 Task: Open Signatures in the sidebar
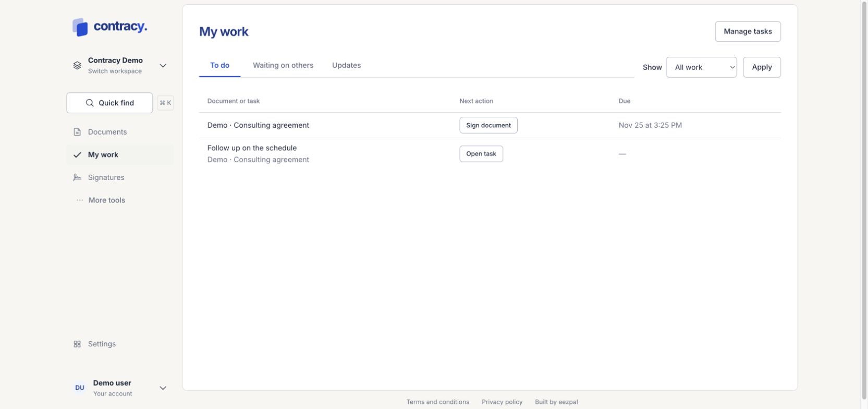click(120, 177)
